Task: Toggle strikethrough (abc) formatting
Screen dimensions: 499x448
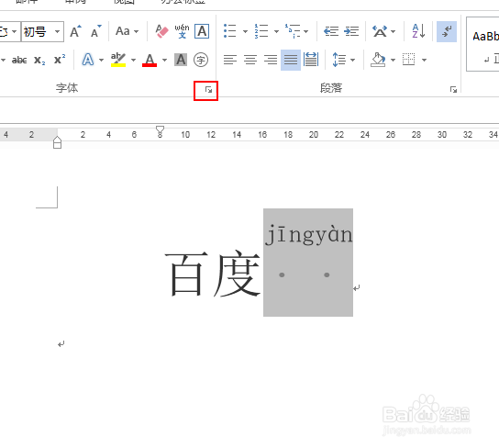Action: 19,60
